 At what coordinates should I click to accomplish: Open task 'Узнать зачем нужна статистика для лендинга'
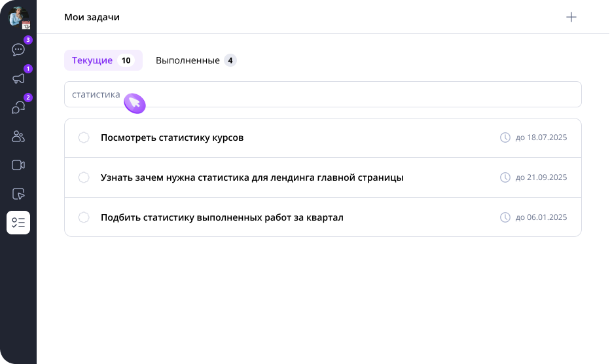252,177
